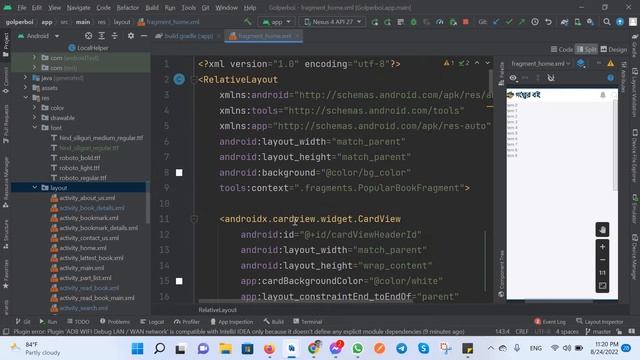
Task: Click the Design Surface layers icon in preview
Action: coord(581,64)
